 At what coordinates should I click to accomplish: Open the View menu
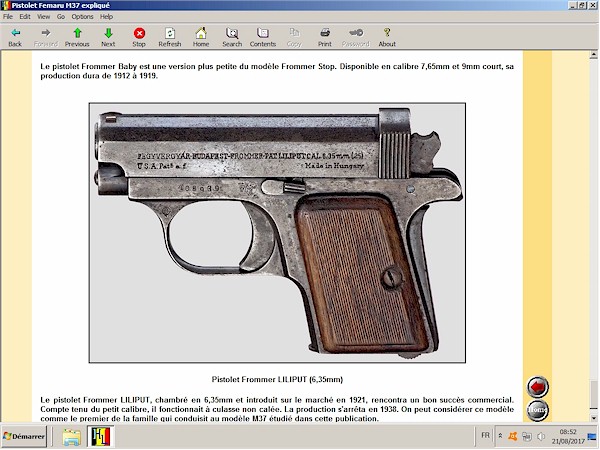pyautogui.click(x=44, y=16)
